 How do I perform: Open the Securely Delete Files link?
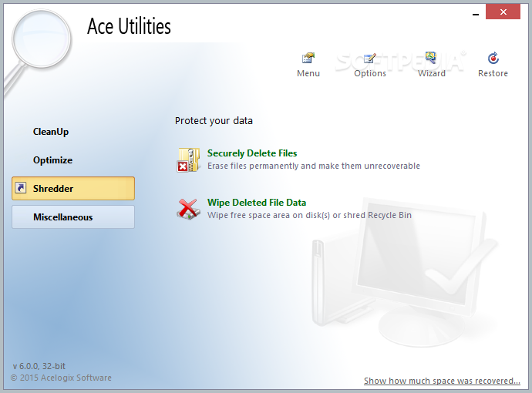click(x=252, y=153)
